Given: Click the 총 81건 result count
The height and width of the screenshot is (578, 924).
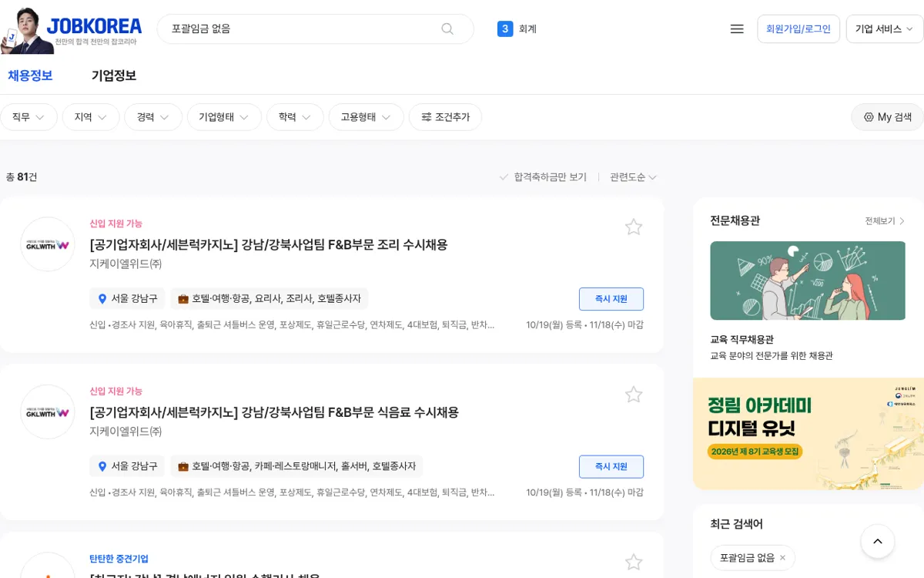Looking at the screenshot, I should (22, 177).
